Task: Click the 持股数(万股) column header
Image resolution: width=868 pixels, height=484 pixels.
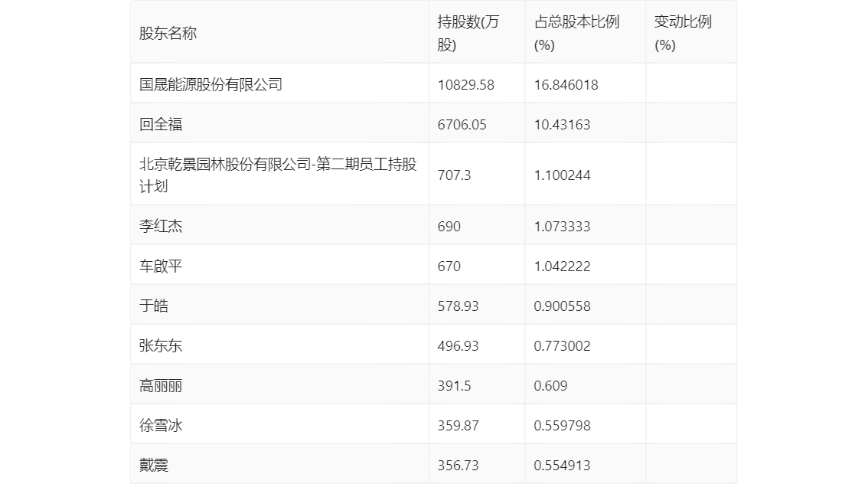Action: pyautogui.click(x=468, y=33)
